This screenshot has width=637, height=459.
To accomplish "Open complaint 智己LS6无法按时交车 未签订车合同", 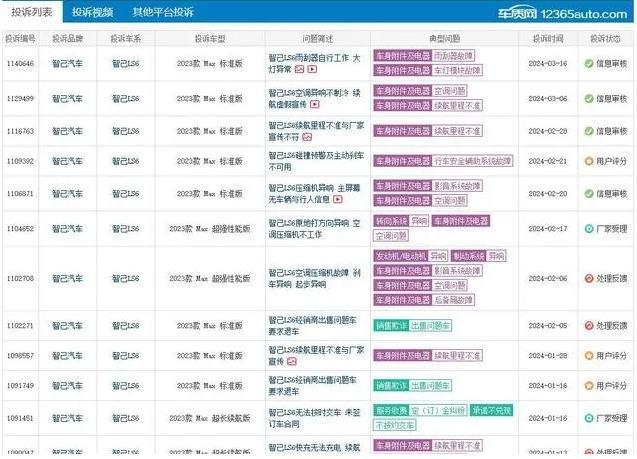I will coord(314,418).
